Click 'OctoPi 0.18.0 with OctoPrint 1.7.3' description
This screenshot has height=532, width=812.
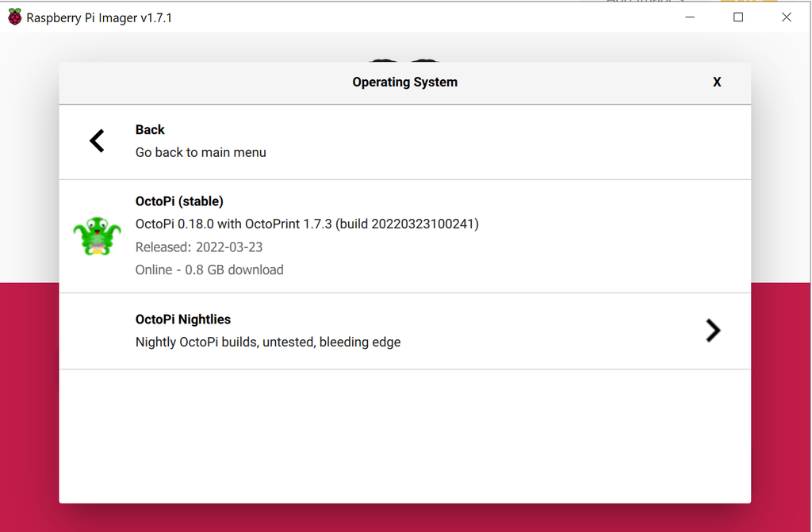[x=307, y=224]
